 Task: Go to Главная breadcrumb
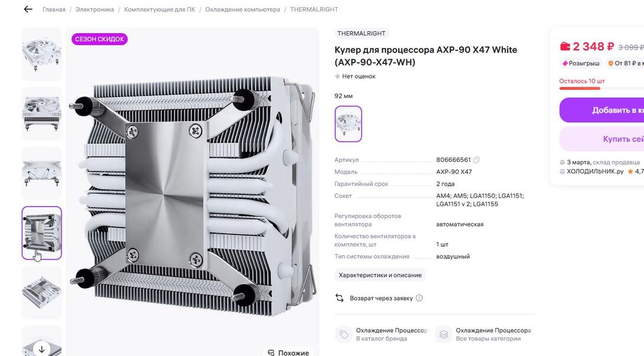(x=54, y=9)
